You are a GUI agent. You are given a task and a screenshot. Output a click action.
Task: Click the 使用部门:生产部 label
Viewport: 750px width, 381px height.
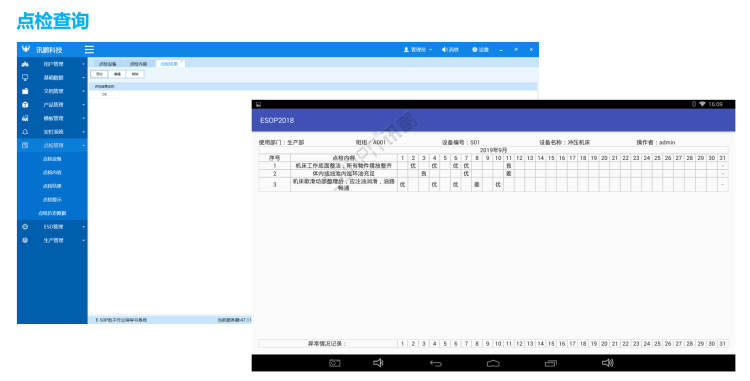point(281,142)
